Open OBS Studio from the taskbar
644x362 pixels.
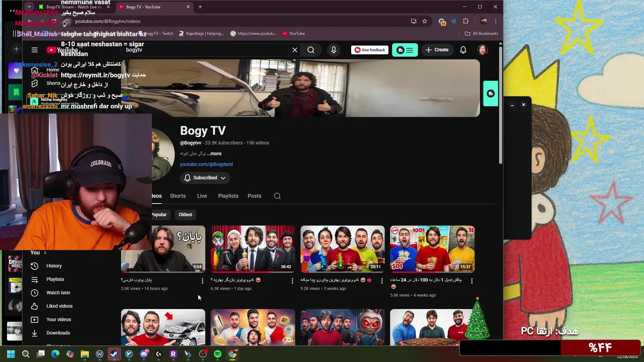pos(203,354)
